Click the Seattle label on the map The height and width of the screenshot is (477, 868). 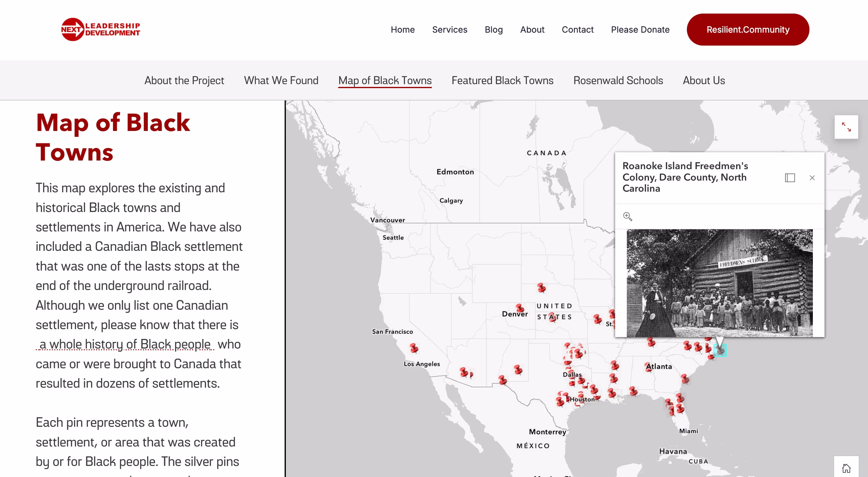coord(393,237)
